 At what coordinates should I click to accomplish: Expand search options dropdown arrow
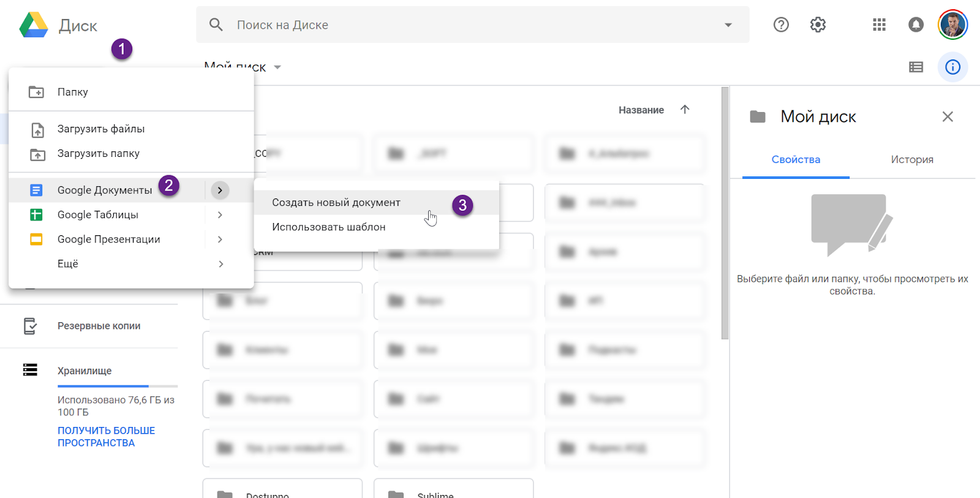click(x=728, y=25)
